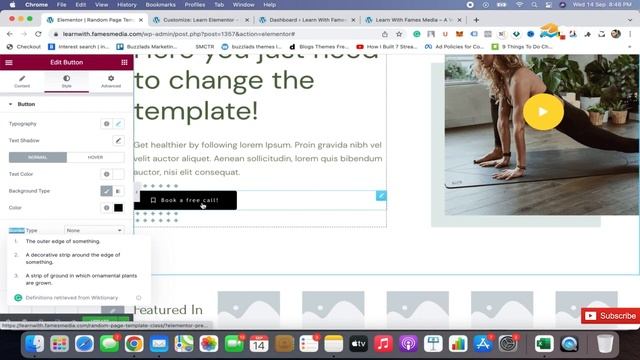Expand the tab search chevron in Chrome
The image size is (640, 360).
pyautogui.click(x=630, y=20)
